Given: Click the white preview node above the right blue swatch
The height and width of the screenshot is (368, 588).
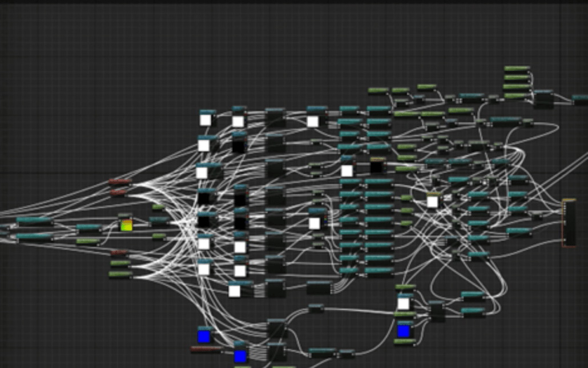Looking at the screenshot, I should [x=404, y=303].
